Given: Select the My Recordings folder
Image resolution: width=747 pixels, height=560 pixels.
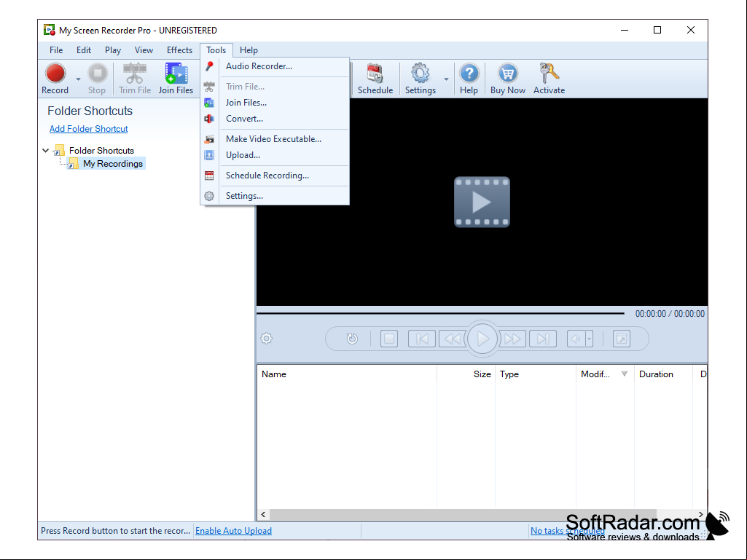Looking at the screenshot, I should click(113, 164).
